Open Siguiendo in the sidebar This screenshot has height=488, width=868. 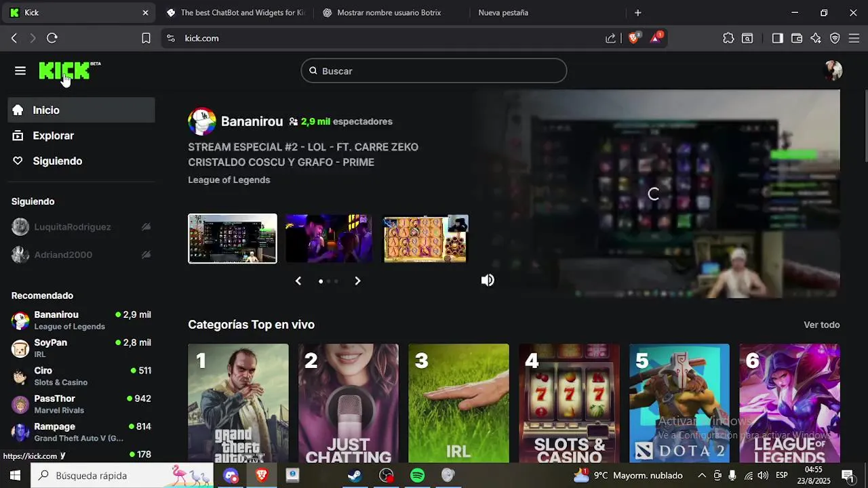tap(81, 161)
